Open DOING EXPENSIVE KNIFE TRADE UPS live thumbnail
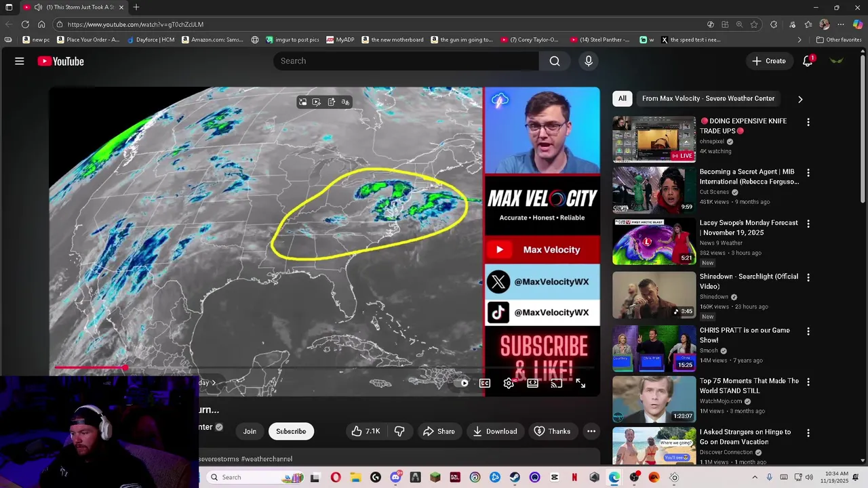Screen dimensions: 868x488 point(654,140)
